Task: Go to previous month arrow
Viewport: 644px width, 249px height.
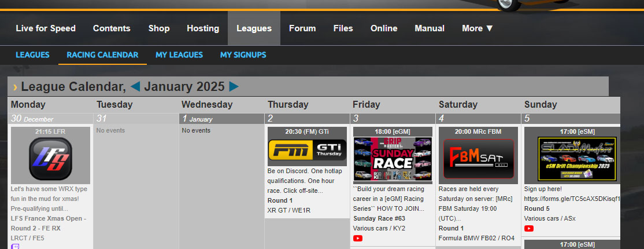Action: tap(135, 86)
